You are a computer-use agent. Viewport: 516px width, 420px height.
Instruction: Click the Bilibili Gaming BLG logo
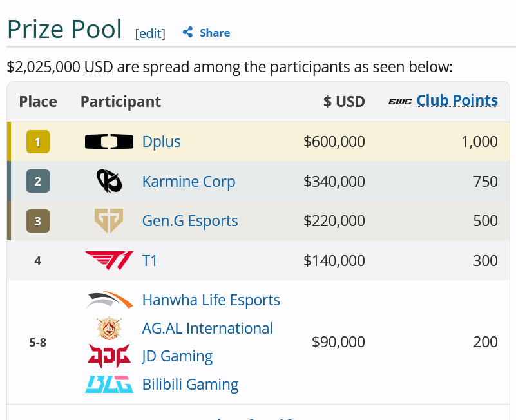tap(109, 384)
